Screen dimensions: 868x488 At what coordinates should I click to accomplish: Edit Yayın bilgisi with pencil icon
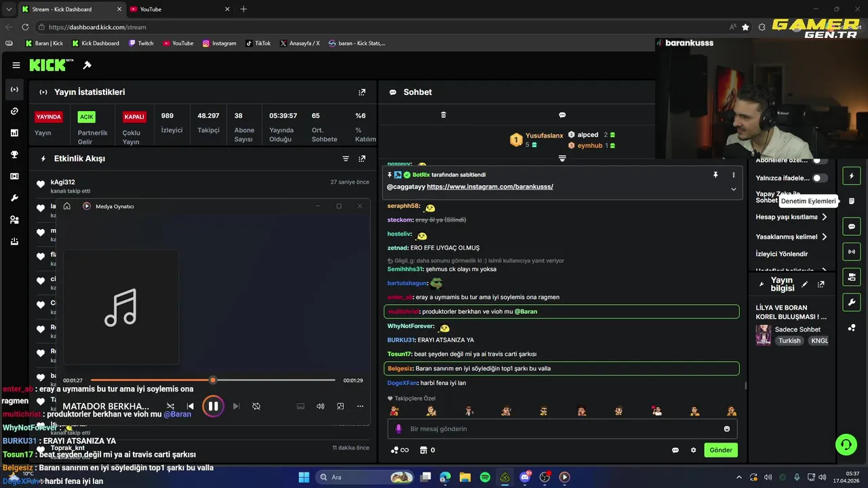pos(804,285)
